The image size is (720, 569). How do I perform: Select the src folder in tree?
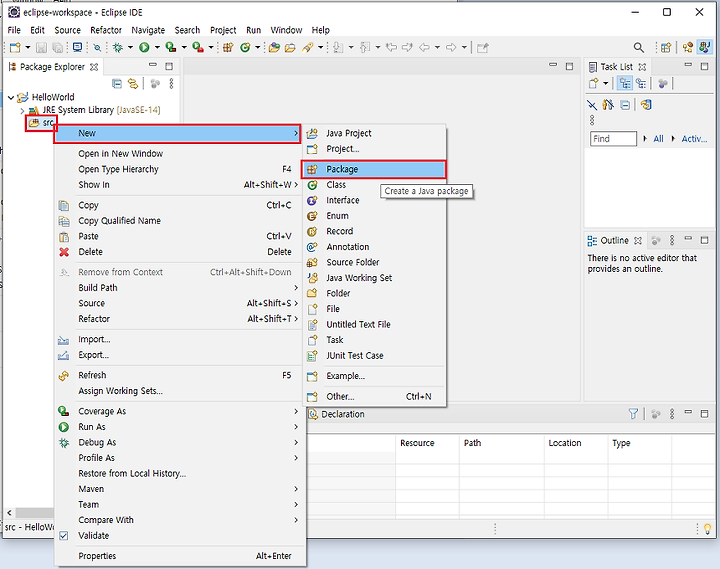pyautogui.click(x=42, y=123)
